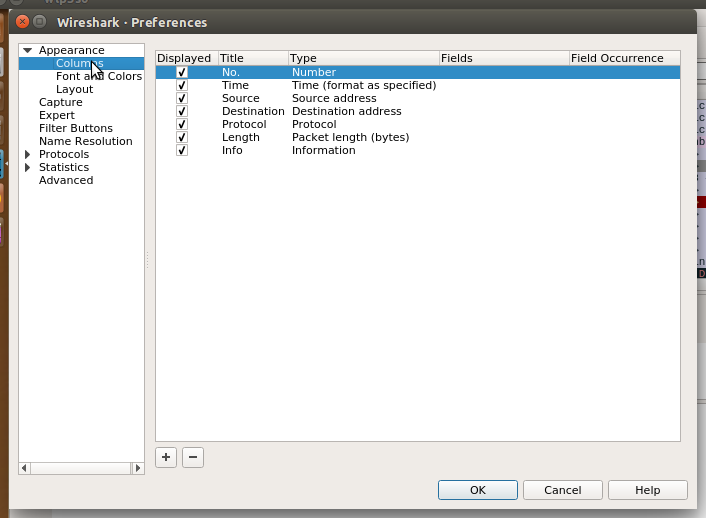
Task: Click the Field Occurrence column header
Action: tap(625, 58)
